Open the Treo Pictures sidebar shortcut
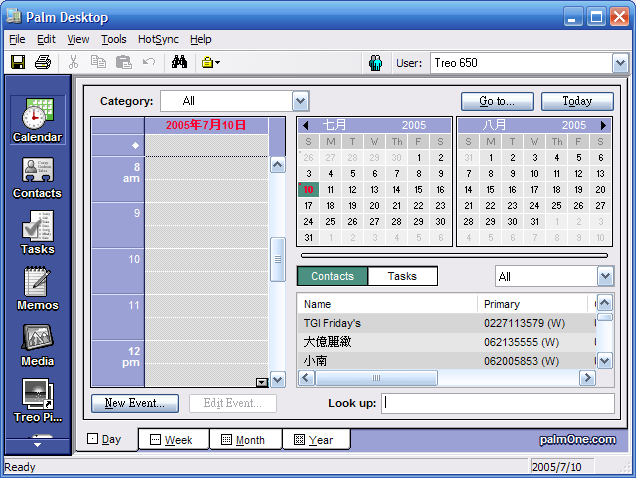 point(37,401)
